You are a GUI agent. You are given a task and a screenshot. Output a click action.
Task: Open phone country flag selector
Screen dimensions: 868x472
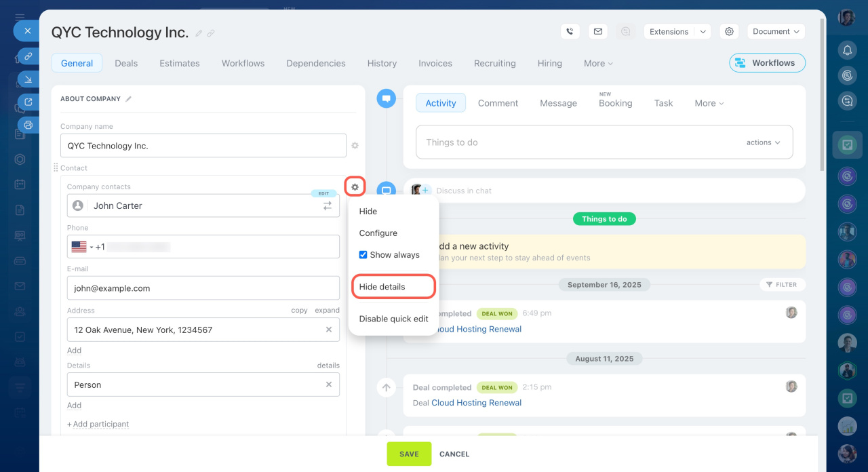(x=81, y=247)
